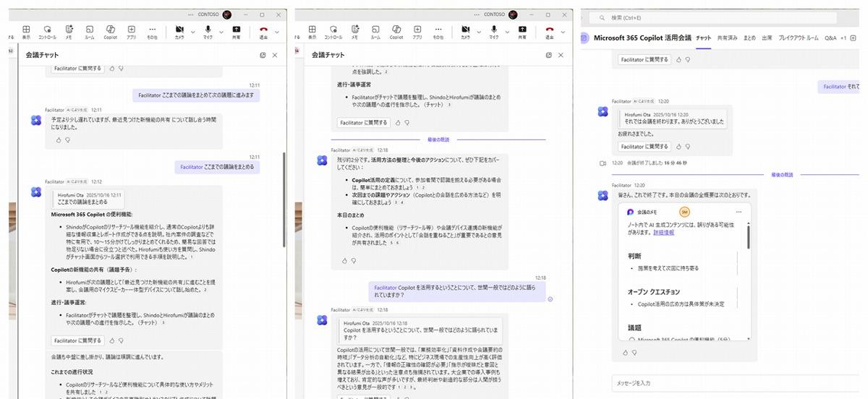Click the scrollbar inside the 会議のメモ card

(749, 235)
